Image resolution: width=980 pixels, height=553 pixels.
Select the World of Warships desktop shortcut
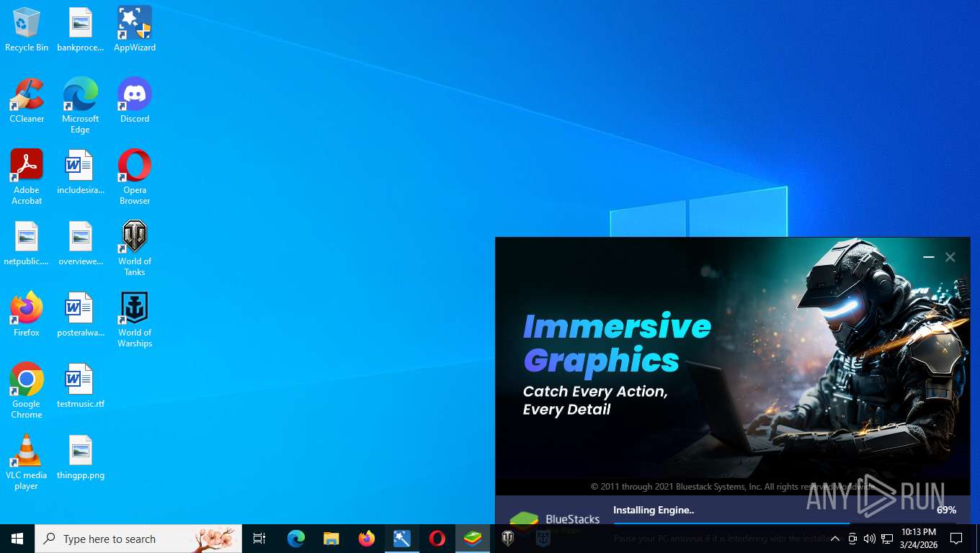[135, 320]
